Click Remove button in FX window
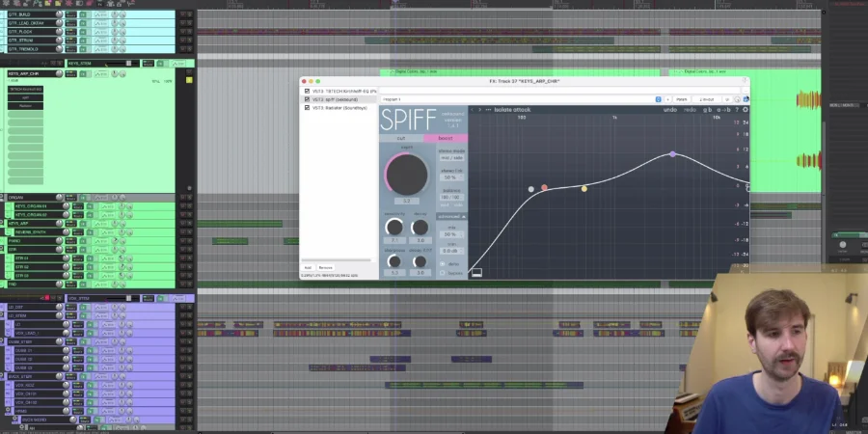 (x=325, y=267)
